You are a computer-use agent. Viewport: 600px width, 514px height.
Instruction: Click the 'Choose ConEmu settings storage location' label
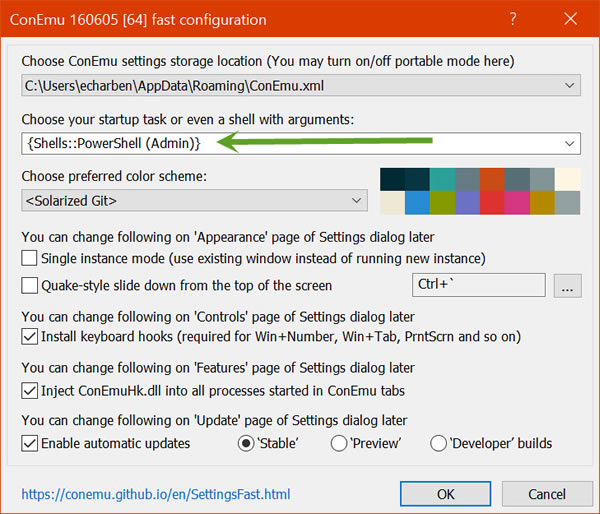tap(268, 61)
